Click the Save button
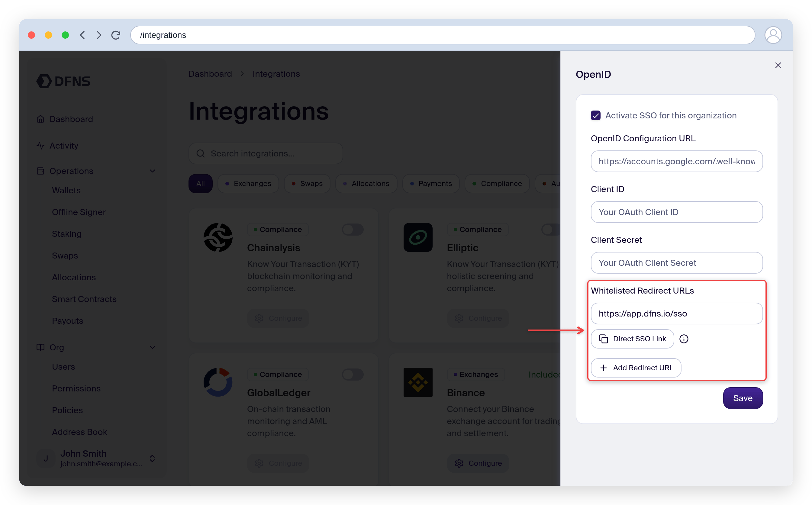This screenshot has width=812, height=505. (x=743, y=398)
